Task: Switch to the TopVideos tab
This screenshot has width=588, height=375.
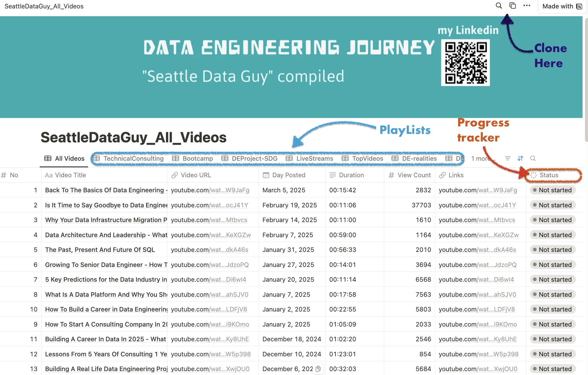Action: click(x=362, y=159)
